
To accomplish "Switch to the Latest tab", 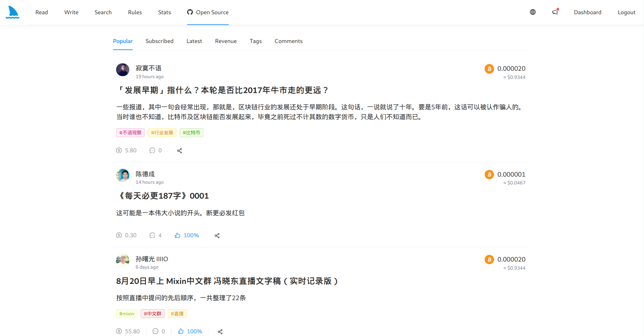I will (194, 41).
